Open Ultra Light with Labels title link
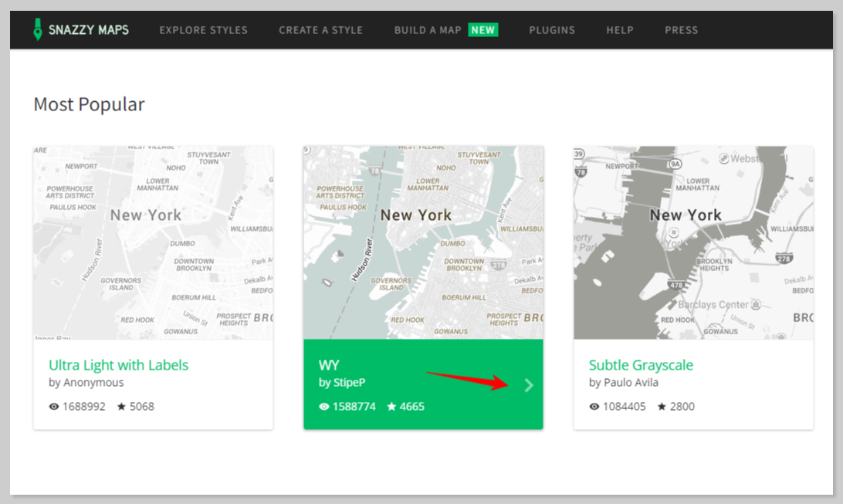The height and width of the screenshot is (504, 843). (x=118, y=365)
